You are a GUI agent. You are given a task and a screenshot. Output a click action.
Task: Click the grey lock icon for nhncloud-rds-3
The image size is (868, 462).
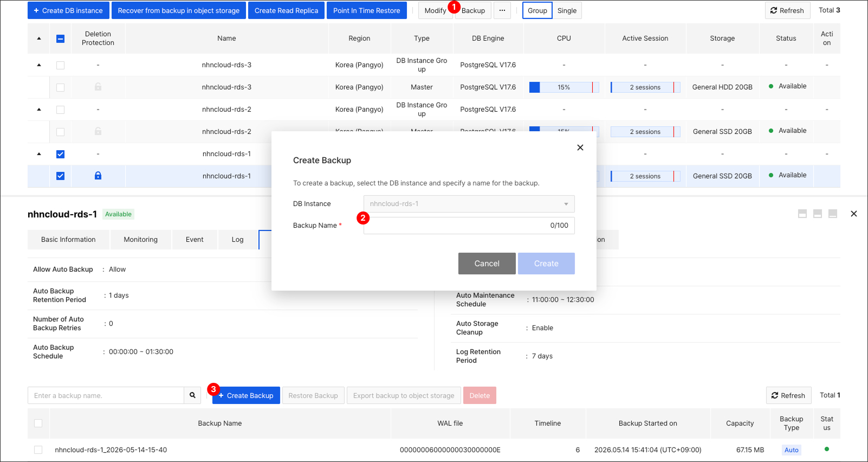[98, 87]
